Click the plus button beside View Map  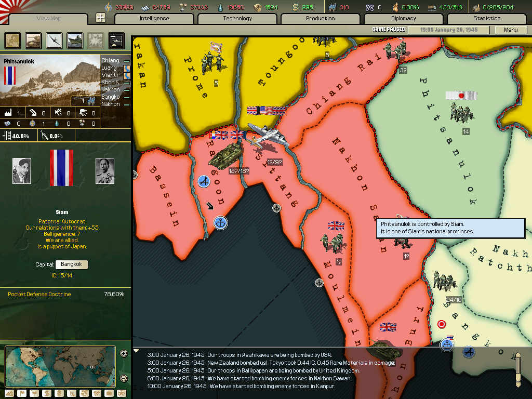pos(101,18)
